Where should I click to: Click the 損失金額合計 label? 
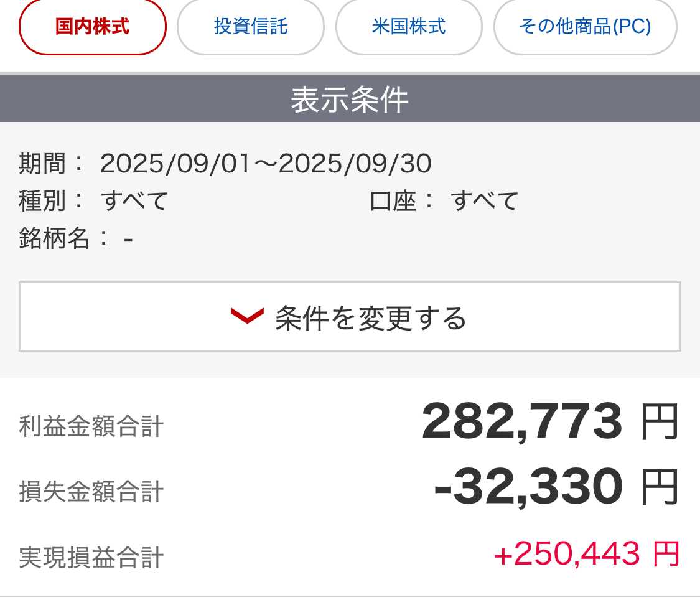click(91, 492)
